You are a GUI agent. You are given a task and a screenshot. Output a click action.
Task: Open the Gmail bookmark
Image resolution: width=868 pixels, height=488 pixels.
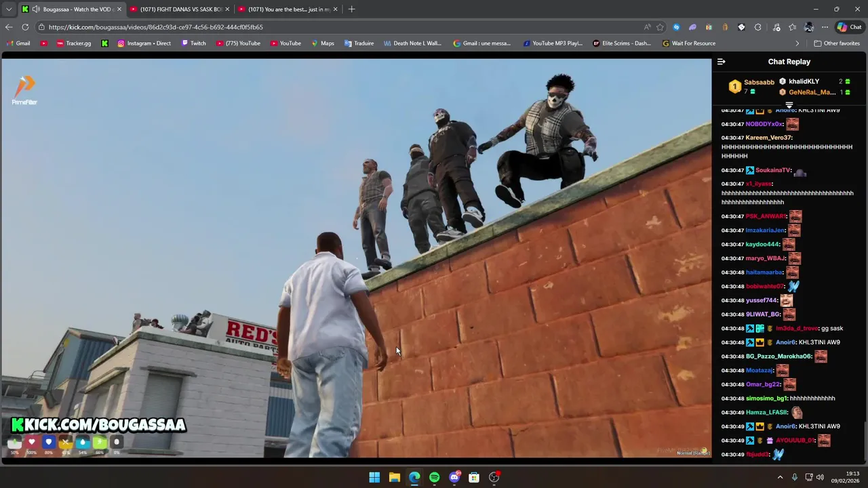[18, 43]
